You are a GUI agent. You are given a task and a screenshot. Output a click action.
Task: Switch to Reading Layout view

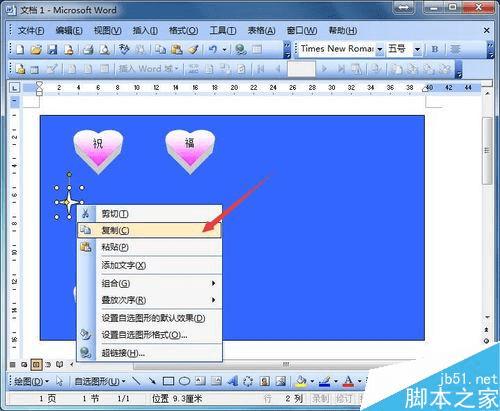[x=60, y=364]
